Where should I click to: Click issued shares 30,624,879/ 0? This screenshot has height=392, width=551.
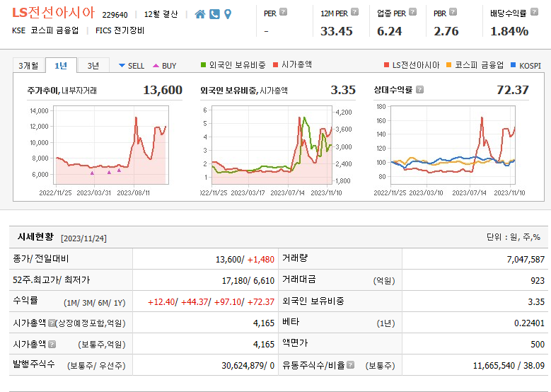(248, 365)
